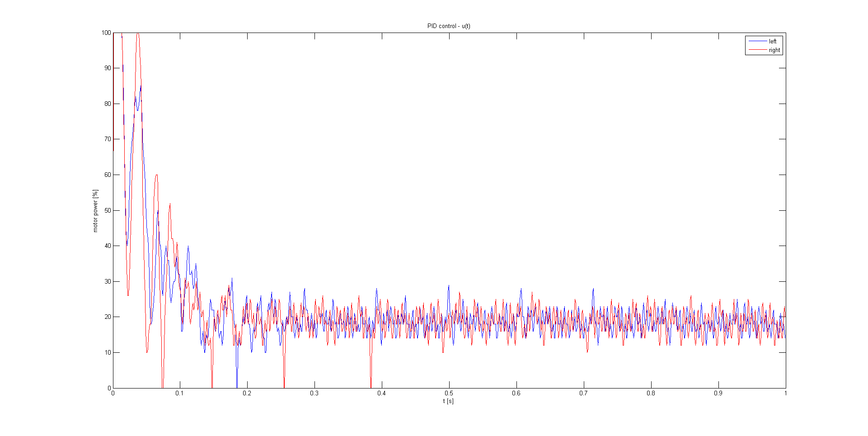This screenshot has width=868, height=436.
Task: Click y-axis tick label 10
Action: coord(108,352)
